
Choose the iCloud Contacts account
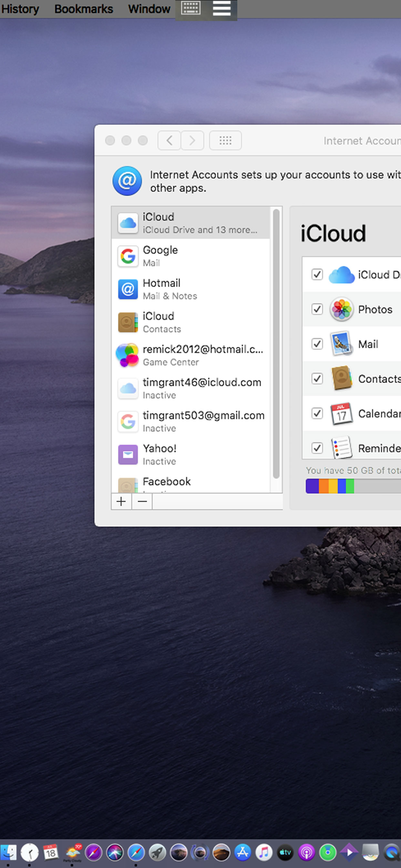[190, 322]
